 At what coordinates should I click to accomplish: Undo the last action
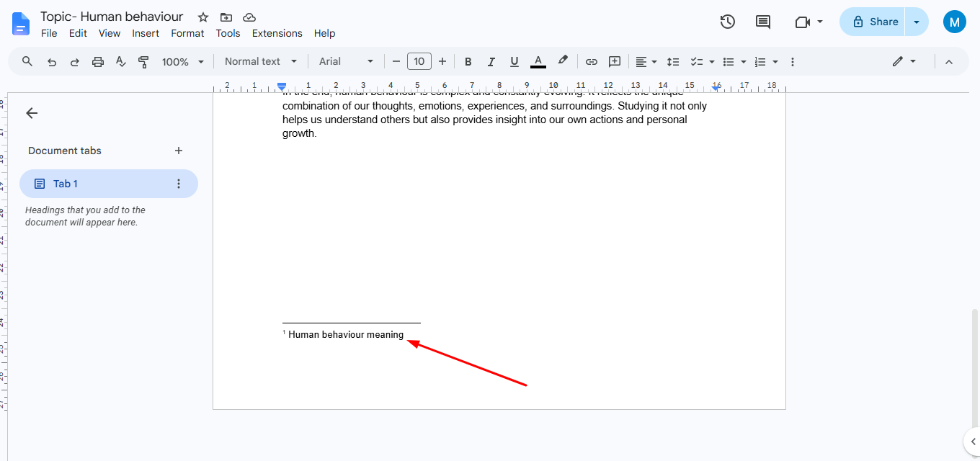(x=52, y=62)
